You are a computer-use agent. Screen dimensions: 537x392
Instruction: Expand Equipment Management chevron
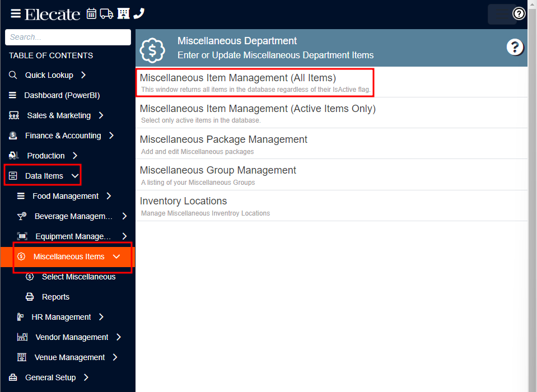(125, 236)
